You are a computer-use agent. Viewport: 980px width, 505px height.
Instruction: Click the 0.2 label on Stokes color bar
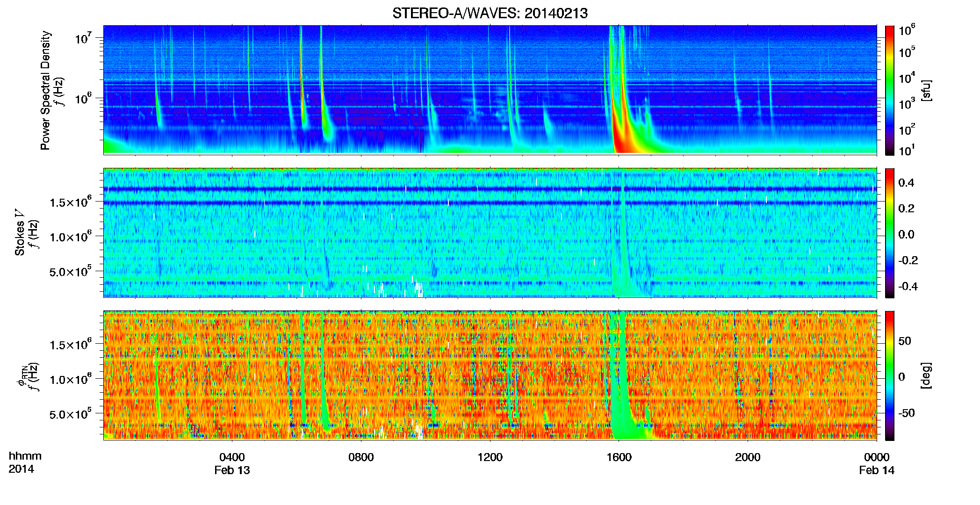(906, 209)
